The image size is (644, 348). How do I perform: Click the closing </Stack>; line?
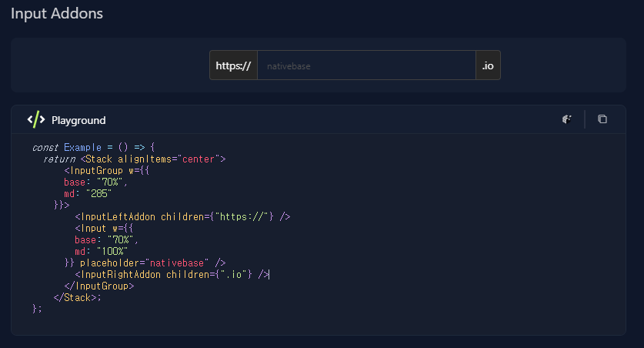click(x=77, y=297)
